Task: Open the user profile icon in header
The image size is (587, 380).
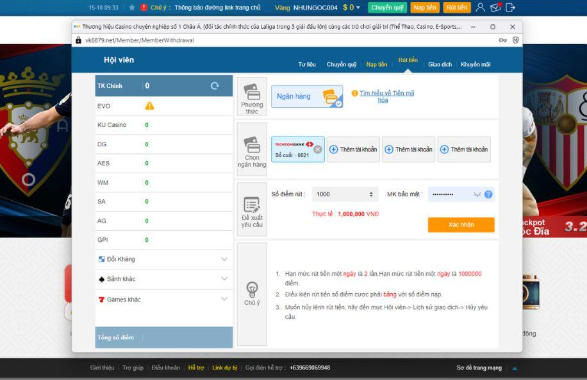Action: pyautogui.click(x=480, y=7)
